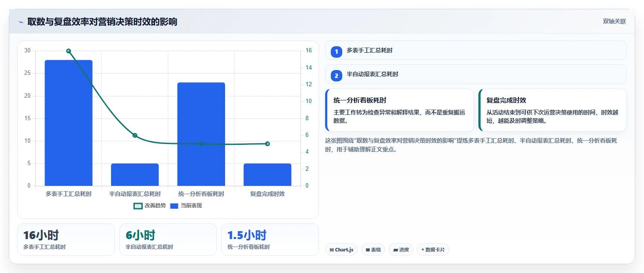Select the 表格 tag chip
644x273 pixels.
373,250
